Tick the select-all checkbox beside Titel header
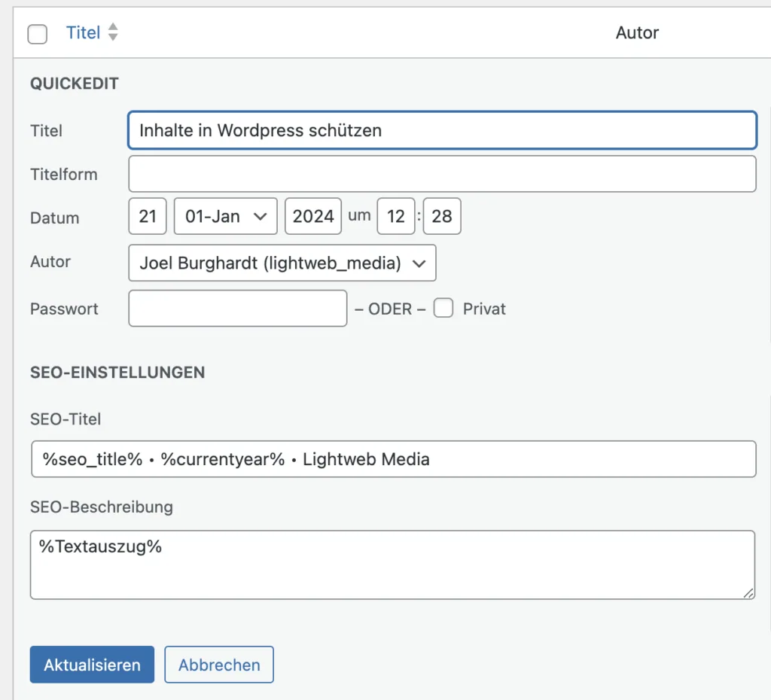The image size is (771, 700). coord(38,34)
